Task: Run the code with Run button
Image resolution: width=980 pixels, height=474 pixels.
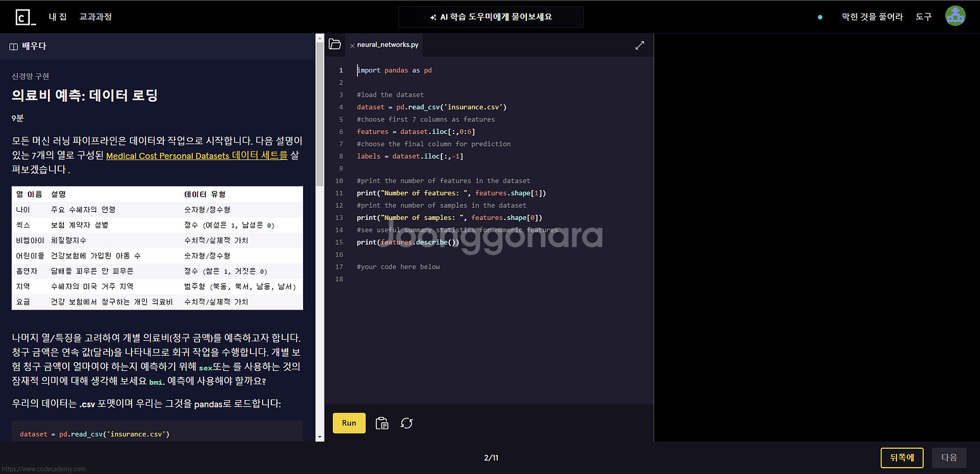Action: click(x=349, y=423)
